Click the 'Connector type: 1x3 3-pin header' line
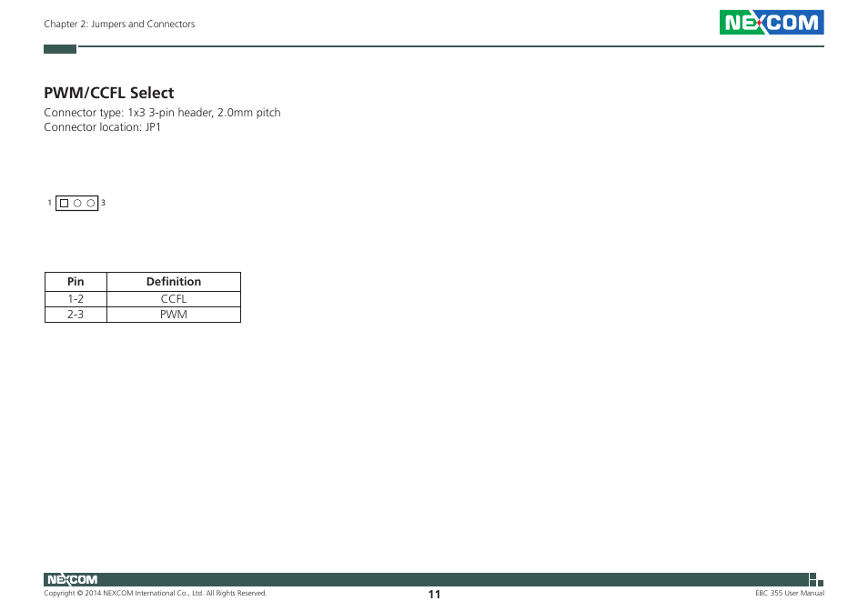 coord(162,112)
